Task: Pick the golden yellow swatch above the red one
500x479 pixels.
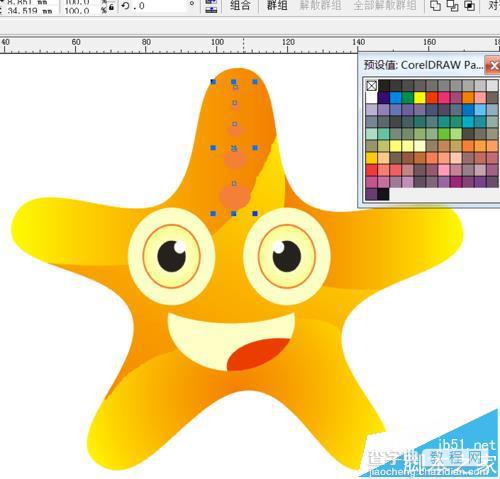Action: click(371, 158)
